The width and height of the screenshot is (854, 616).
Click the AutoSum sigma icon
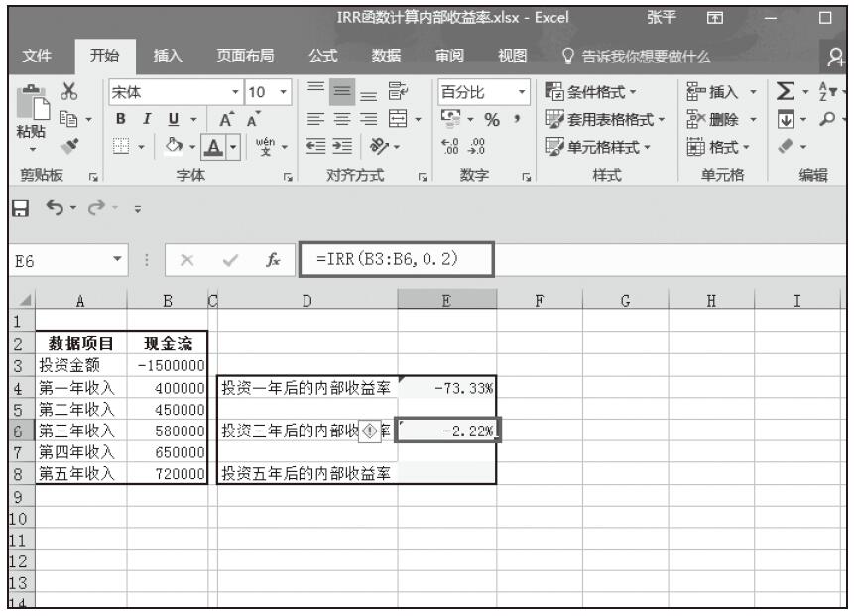(782, 93)
